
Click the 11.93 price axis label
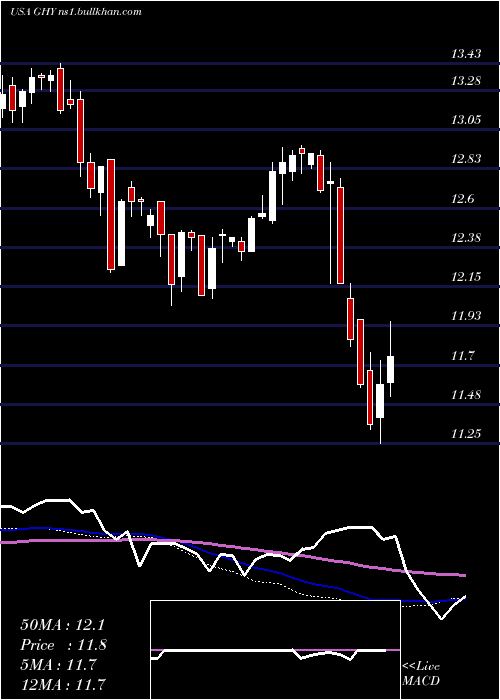pos(466,317)
